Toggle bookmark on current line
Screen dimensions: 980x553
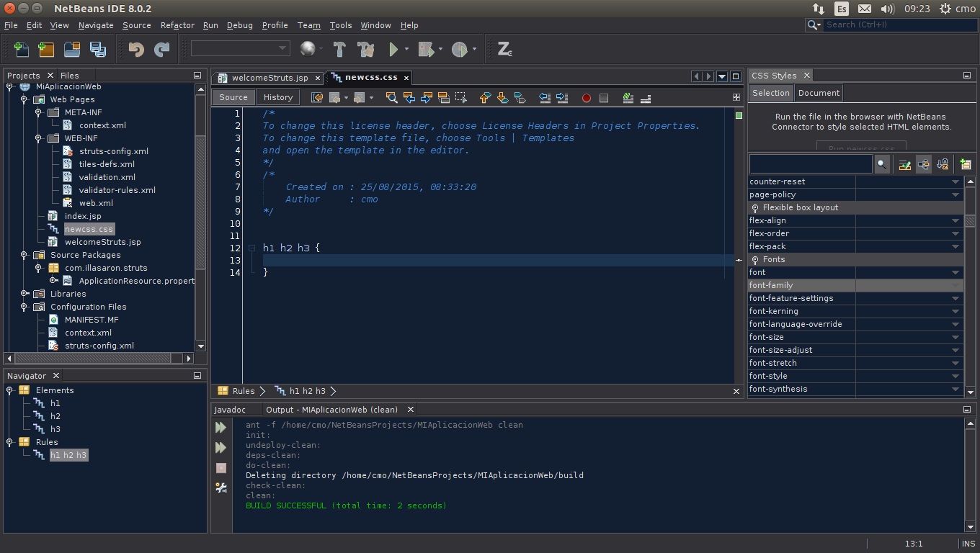click(520, 97)
